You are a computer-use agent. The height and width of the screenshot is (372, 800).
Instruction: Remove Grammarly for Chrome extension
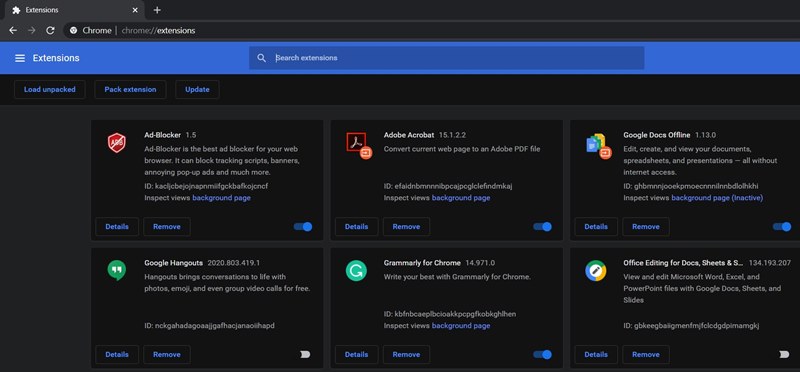406,354
